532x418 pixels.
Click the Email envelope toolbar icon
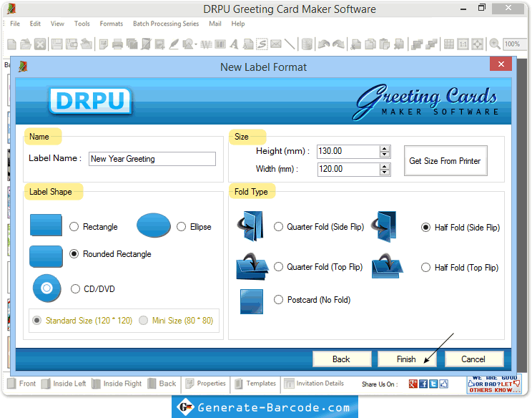(276, 44)
